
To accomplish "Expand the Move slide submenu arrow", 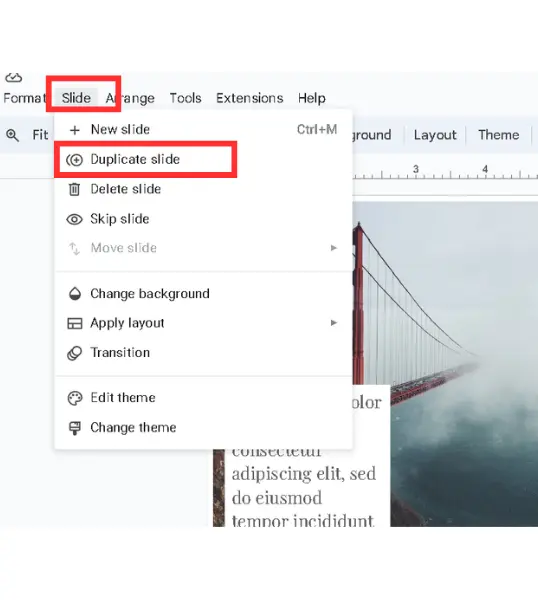I will (x=334, y=248).
